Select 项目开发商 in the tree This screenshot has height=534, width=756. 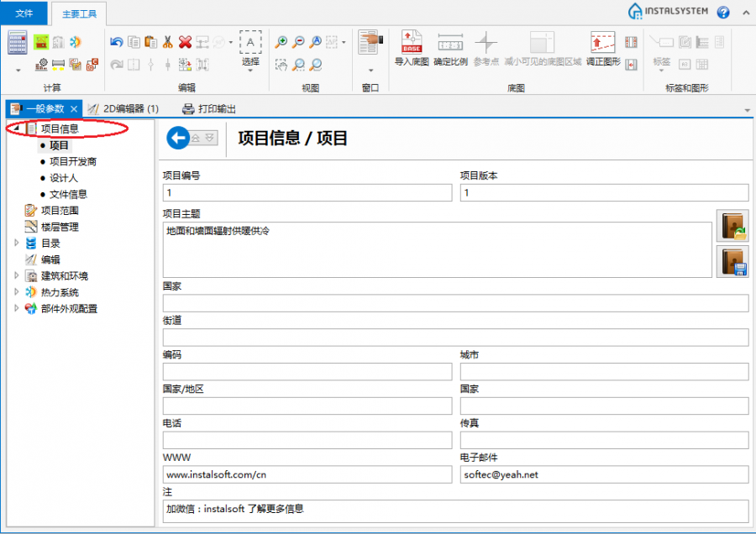[72, 161]
